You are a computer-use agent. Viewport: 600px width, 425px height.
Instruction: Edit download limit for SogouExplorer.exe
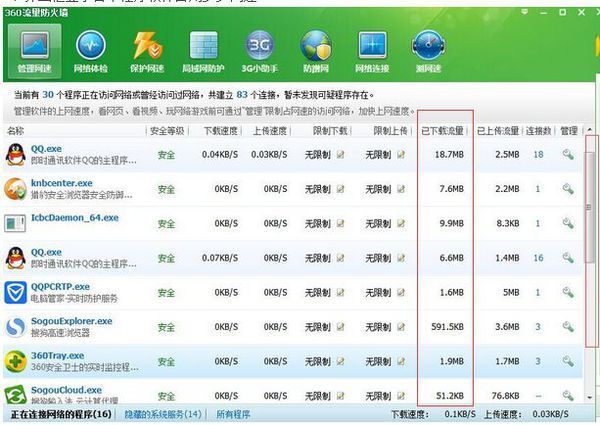pyautogui.click(x=340, y=327)
